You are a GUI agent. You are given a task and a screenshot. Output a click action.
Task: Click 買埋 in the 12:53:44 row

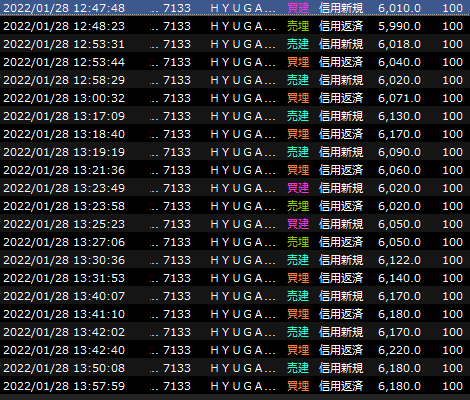298,62
